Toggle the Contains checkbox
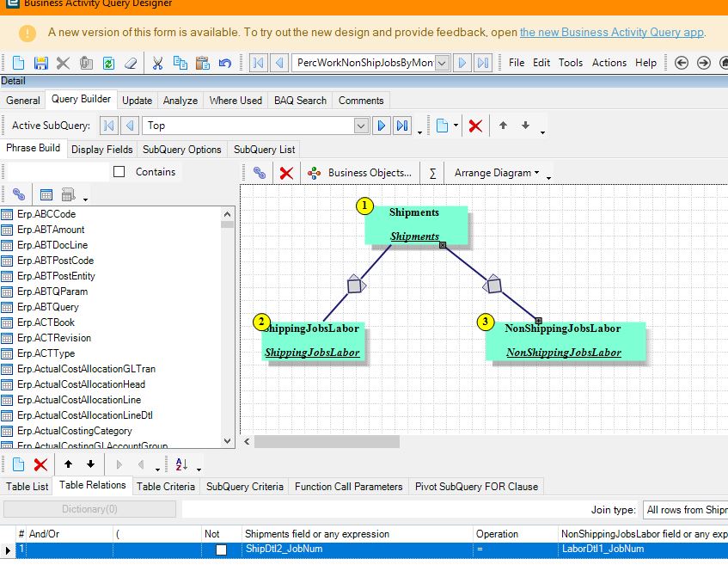This screenshot has width=728, height=571. 119,172
